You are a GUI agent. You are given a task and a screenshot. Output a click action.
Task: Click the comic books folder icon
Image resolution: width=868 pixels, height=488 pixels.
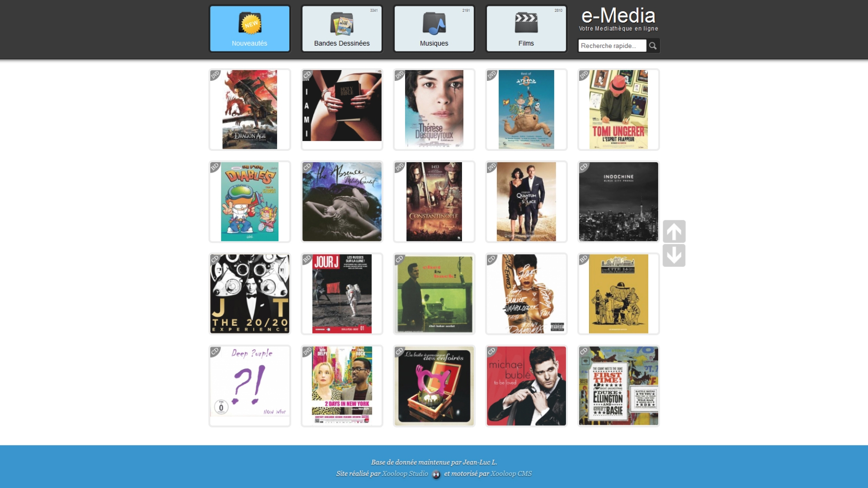pyautogui.click(x=342, y=23)
